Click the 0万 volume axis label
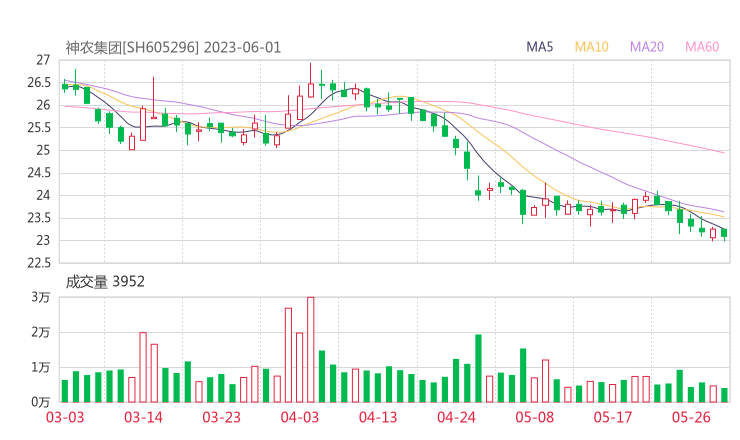 [41, 402]
